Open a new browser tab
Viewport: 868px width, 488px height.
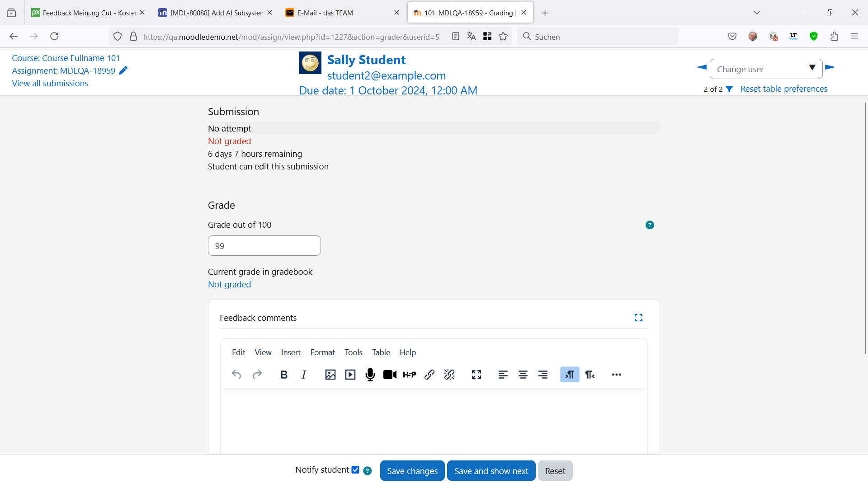point(545,13)
